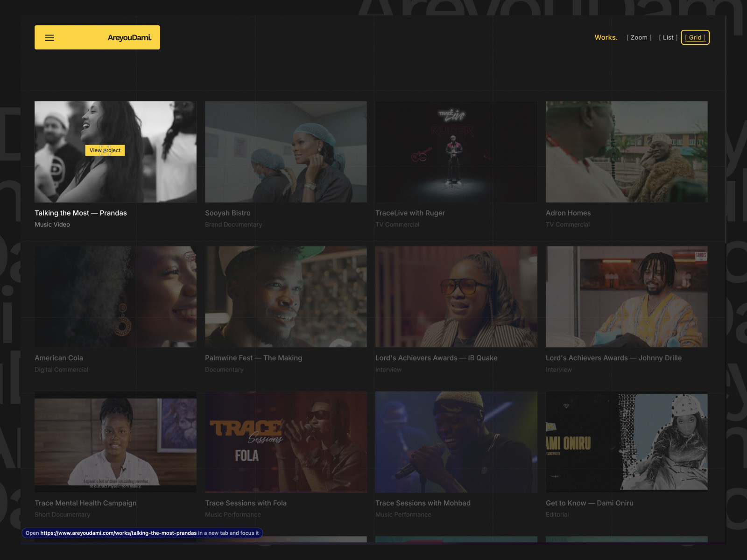The image size is (747, 560).
Task: Click 'Get to Know — Dami Oniru' title
Action: tap(590, 503)
